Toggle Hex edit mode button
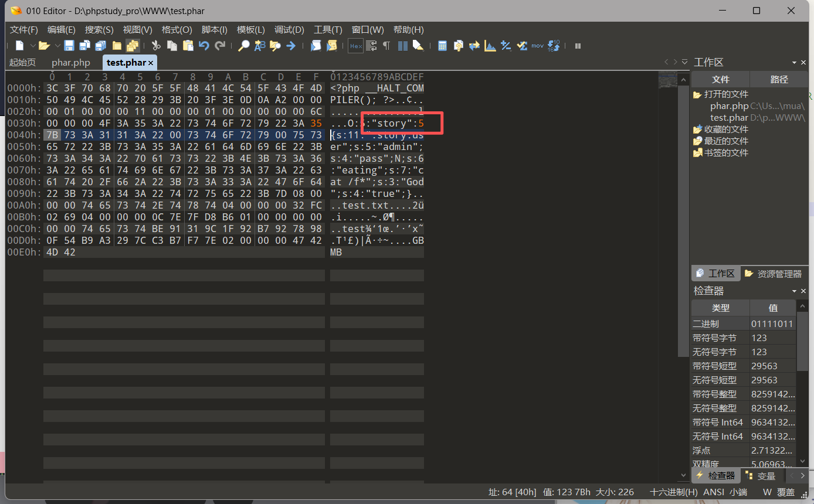Screen dimensions: 814x504 [355, 46]
